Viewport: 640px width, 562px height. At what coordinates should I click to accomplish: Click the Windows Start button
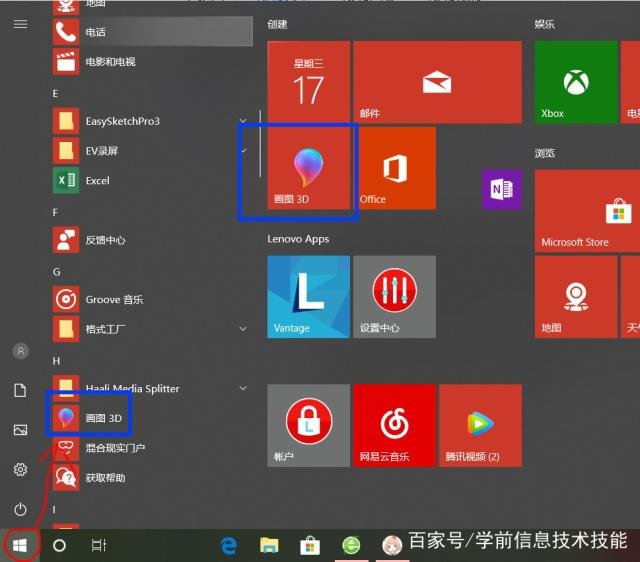(x=20, y=545)
